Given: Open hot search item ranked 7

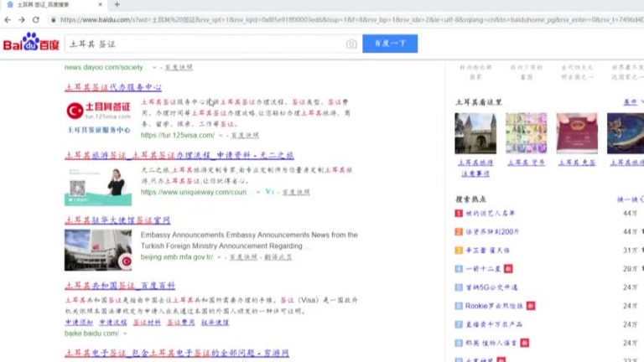Looking at the screenshot, I should [x=494, y=324].
